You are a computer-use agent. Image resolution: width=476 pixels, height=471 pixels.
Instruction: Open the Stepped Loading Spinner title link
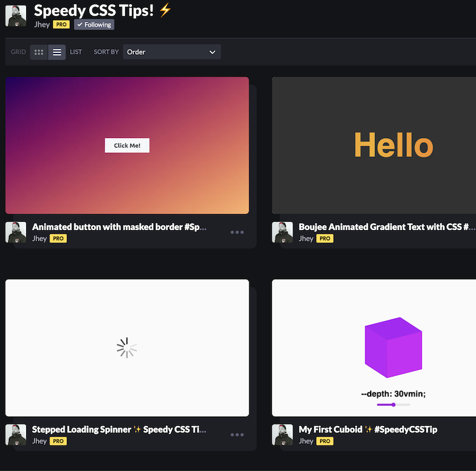click(120, 429)
